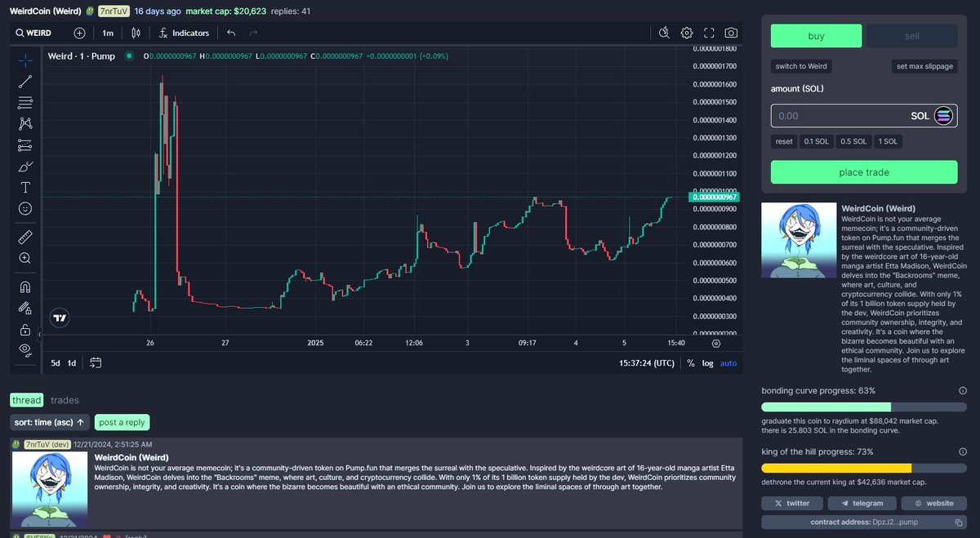Viewport: 980px width, 538px height.
Task: Select the crosshair cursor tool
Action: tap(25, 60)
